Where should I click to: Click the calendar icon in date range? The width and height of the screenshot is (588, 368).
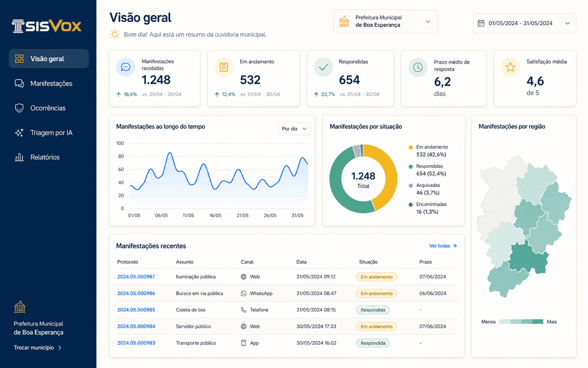point(481,23)
